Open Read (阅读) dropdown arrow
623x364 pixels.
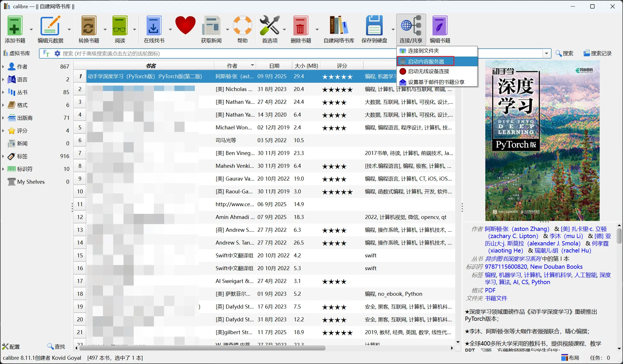(x=135, y=30)
